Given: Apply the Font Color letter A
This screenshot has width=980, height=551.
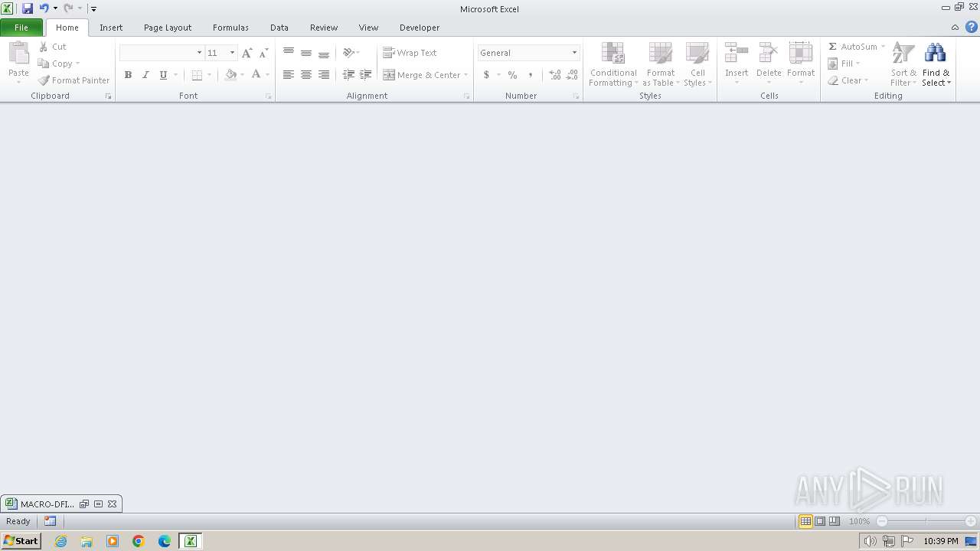Looking at the screenshot, I should (x=256, y=75).
